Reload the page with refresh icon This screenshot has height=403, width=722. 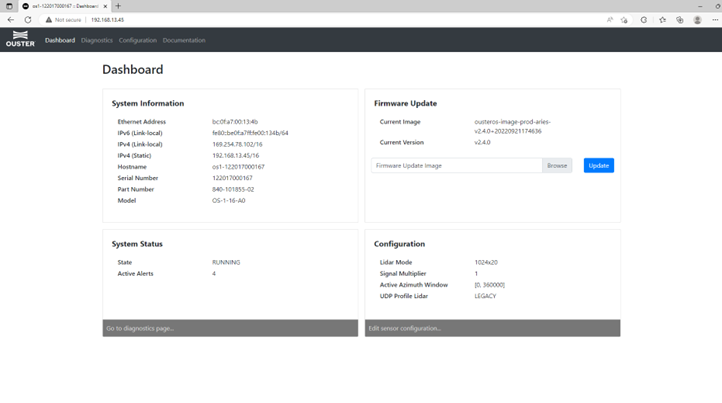pyautogui.click(x=27, y=19)
